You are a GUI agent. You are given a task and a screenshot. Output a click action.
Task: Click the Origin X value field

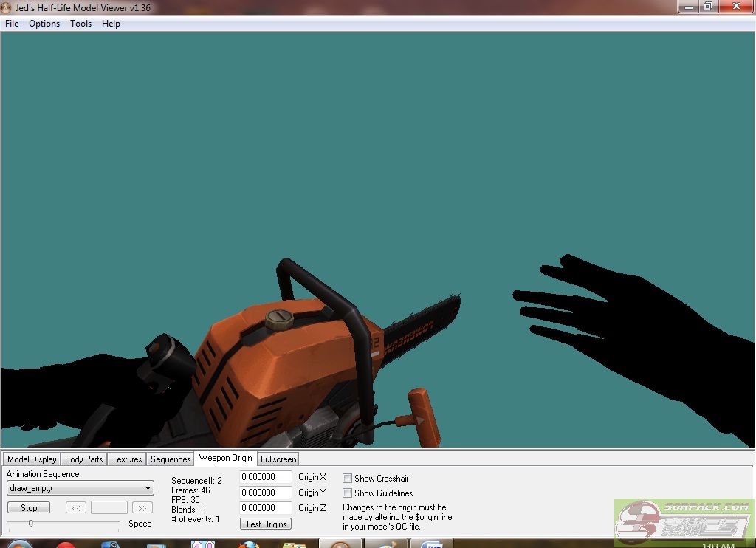pyautogui.click(x=266, y=477)
